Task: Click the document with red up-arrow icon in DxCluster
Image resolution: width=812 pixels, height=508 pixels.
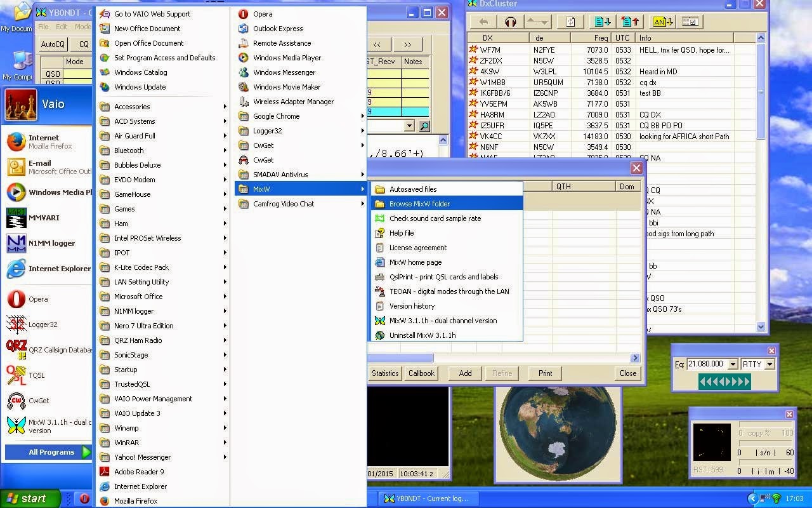Action: click(629, 22)
